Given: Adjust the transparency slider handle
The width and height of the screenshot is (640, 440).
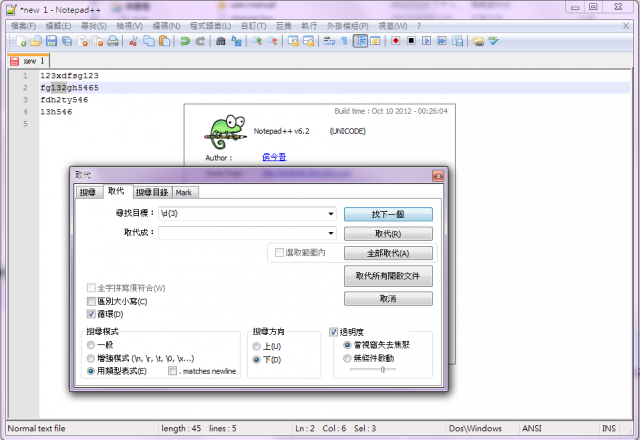Looking at the screenshot, I should [382, 369].
